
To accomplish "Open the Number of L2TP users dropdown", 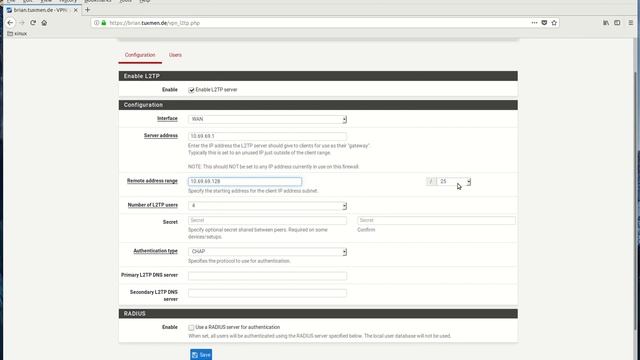I will point(267,206).
